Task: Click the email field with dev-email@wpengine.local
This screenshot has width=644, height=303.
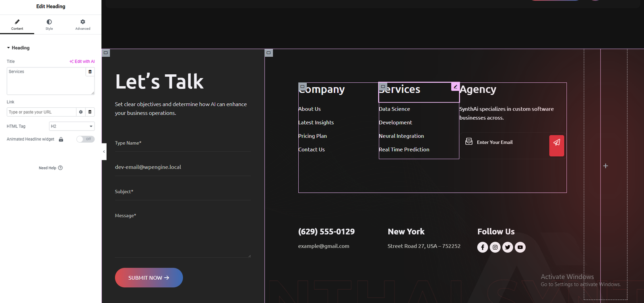Action: [x=183, y=167]
